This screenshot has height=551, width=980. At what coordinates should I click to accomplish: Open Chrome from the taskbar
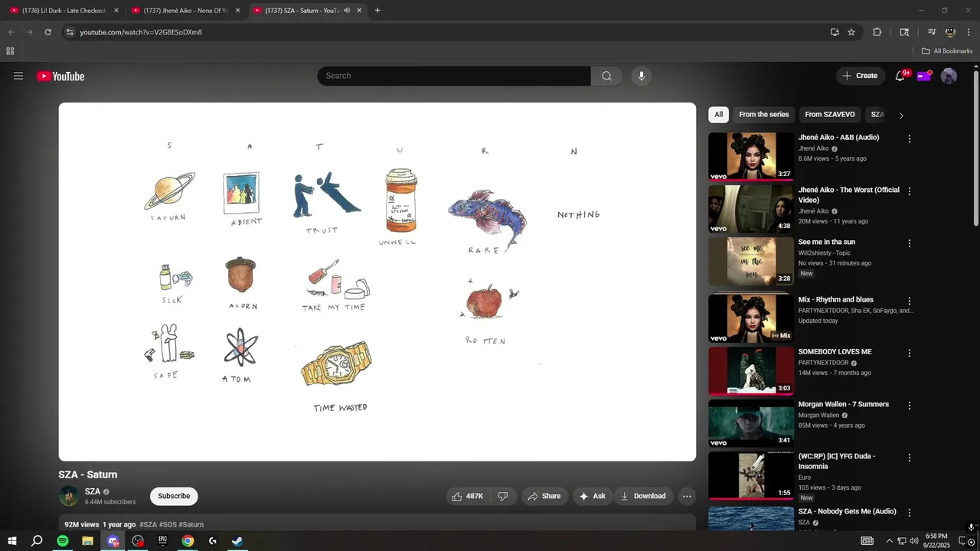pos(188,541)
